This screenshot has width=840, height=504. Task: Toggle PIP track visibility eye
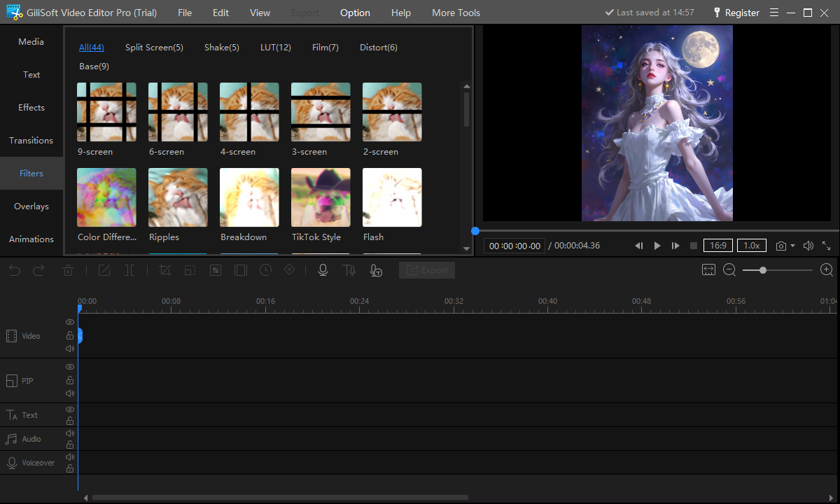[x=70, y=367]
